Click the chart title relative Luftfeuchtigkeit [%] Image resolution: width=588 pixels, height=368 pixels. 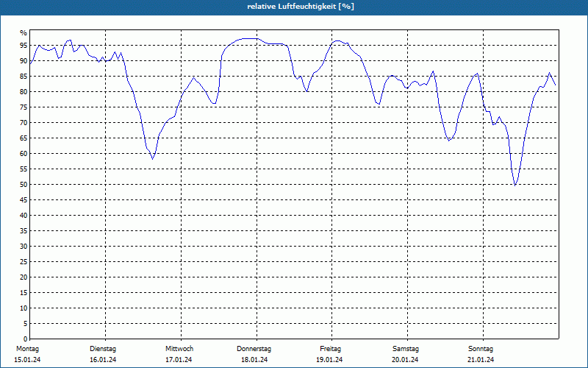(x=301, y=7)
